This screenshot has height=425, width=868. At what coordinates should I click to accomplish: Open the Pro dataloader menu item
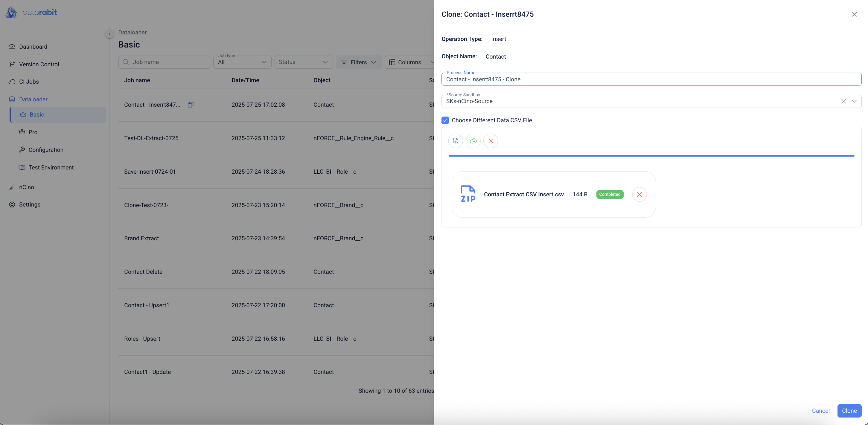click(33, 132)
